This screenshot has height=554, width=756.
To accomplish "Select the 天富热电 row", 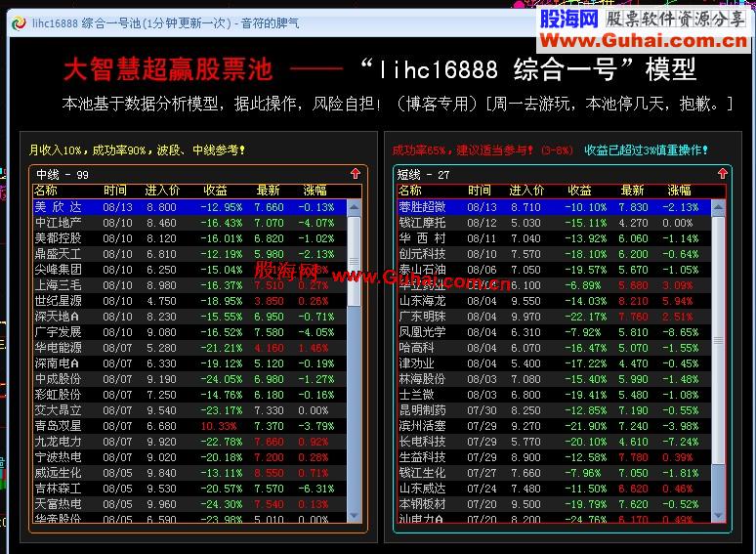I will (x=189, y=504).
